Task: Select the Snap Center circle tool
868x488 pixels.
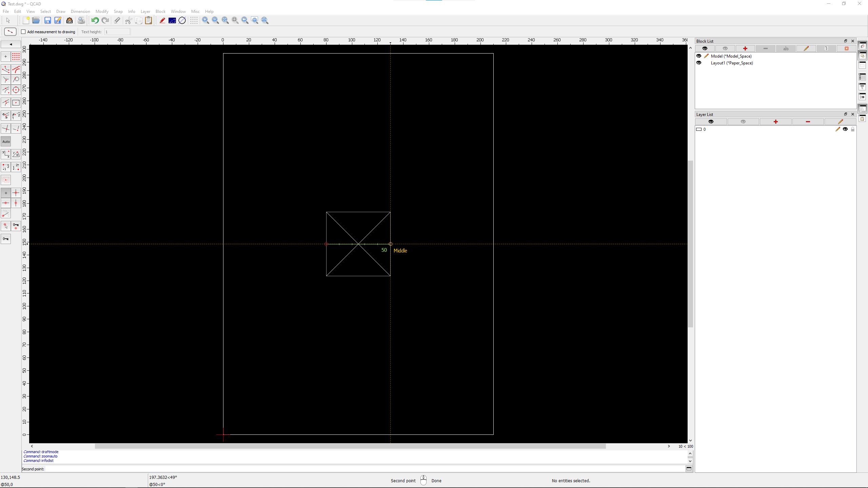Action: point(16,90)
